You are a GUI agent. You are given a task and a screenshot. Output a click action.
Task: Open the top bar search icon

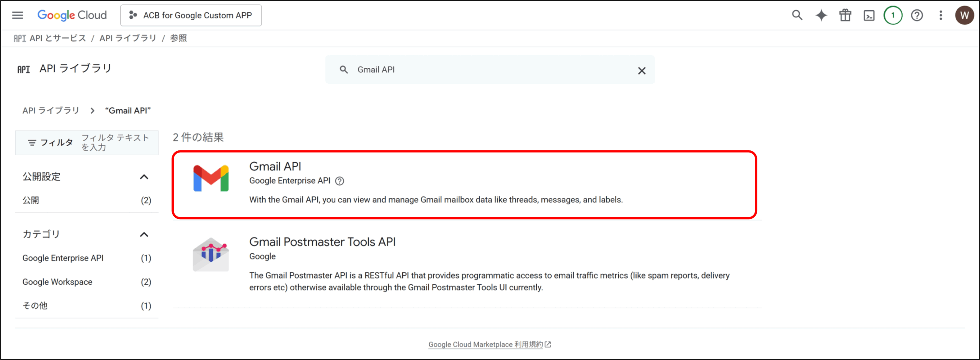[797, 15]
